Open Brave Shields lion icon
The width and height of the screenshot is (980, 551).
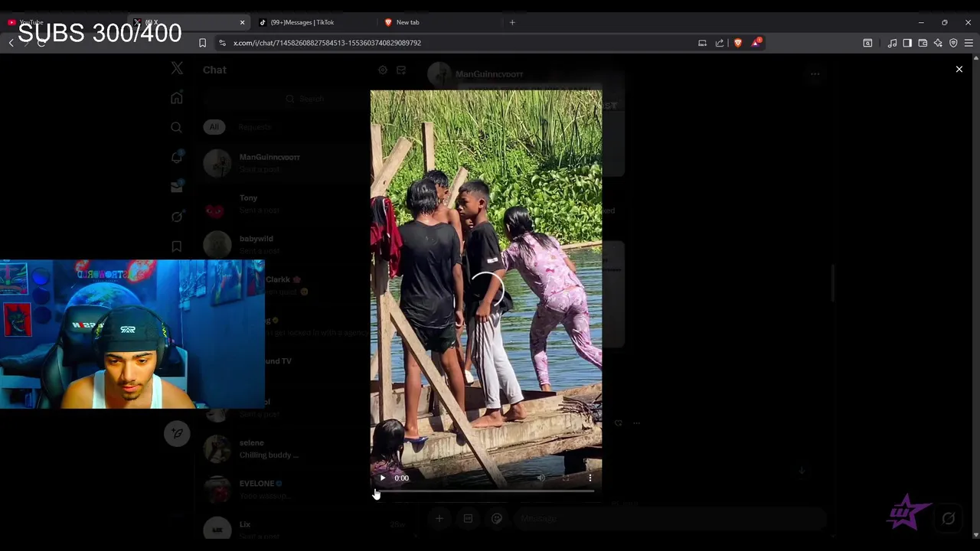pyautogui.click(x=738, y=43)
